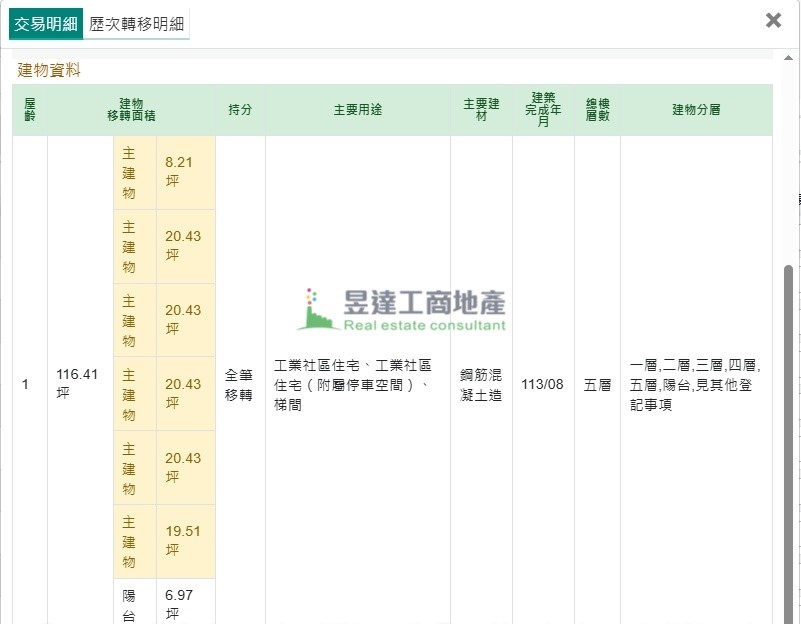
Task: Switch to the 交易明細 tab
Action: pos(45,24)
